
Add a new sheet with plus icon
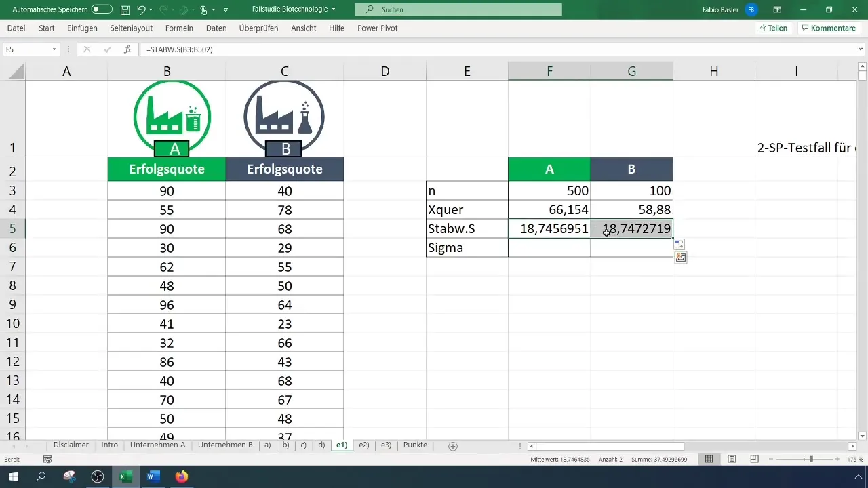(x=453, y=446)
